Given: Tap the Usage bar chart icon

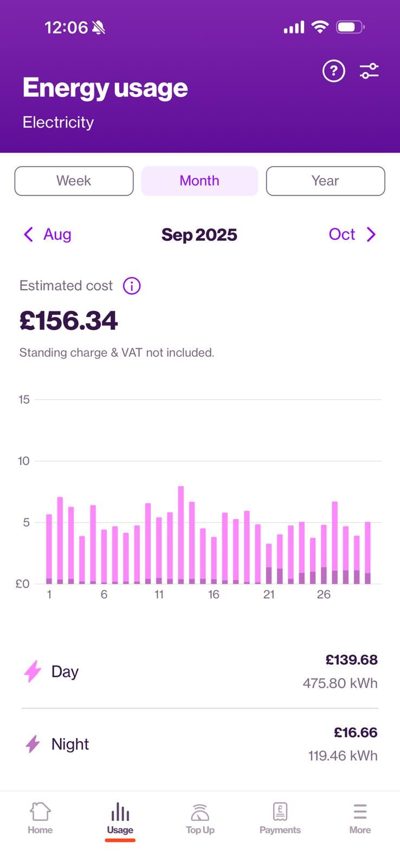Looking at the screenshot, I should click(120, 812).
